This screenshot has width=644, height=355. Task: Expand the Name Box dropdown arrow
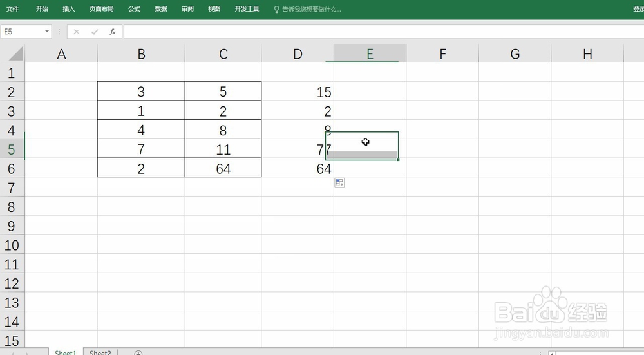47,32
